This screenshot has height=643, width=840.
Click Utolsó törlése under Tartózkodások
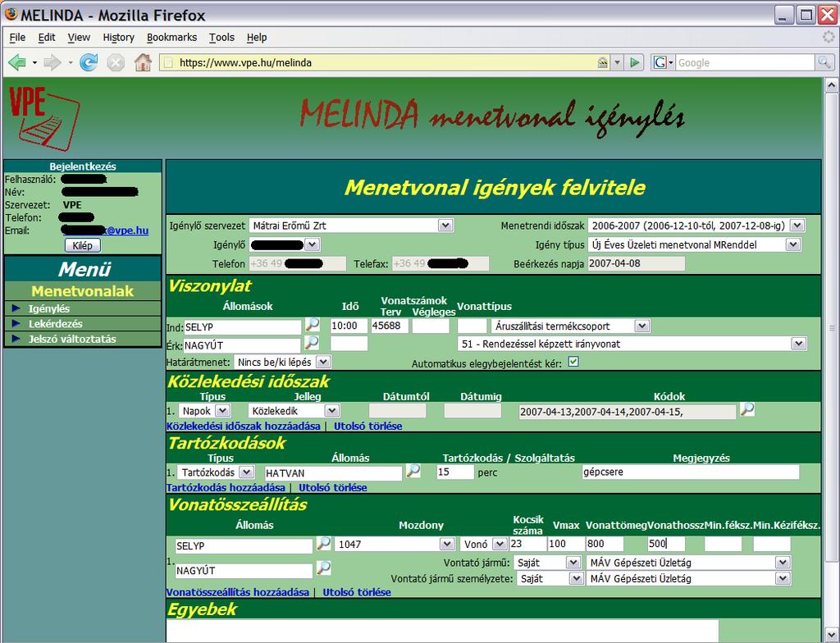333,488
